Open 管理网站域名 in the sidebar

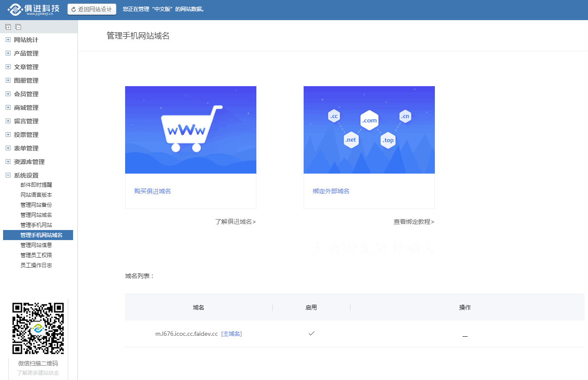pos(36,215)
